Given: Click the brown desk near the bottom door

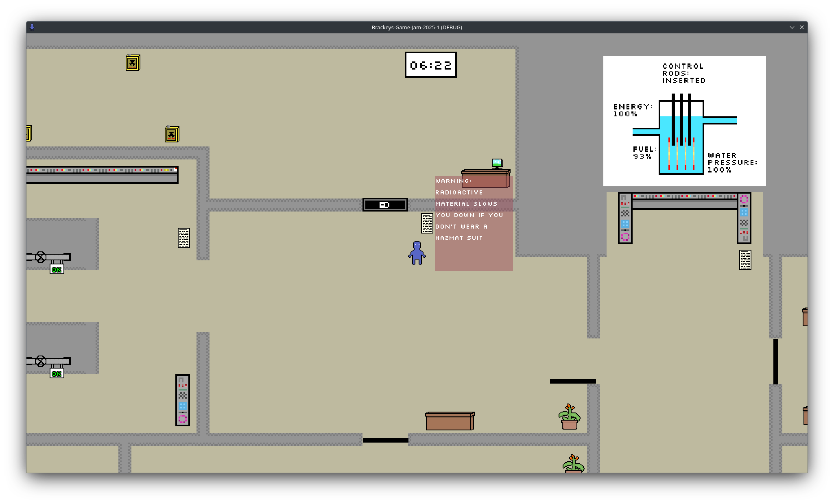Looking at the screenshot, I should click(450, 421).
